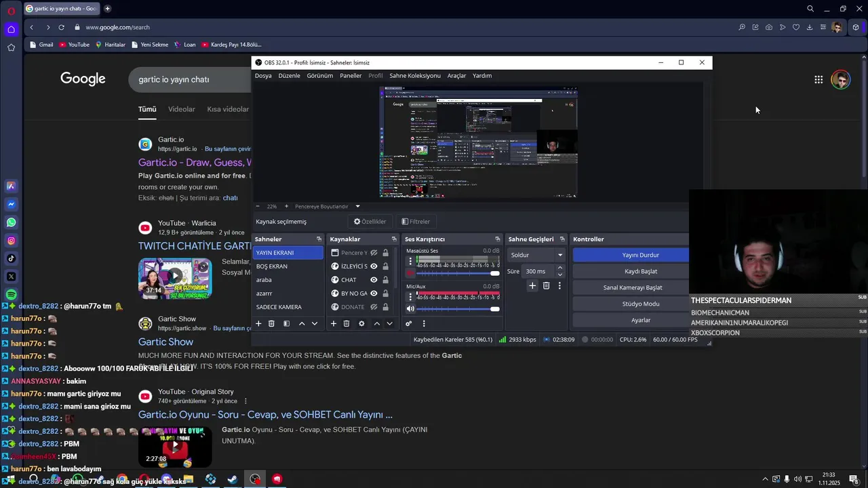Screen dimensions: 868x488
Task: Move scene down in Sahneler panel
Action: tap(315, 324)
